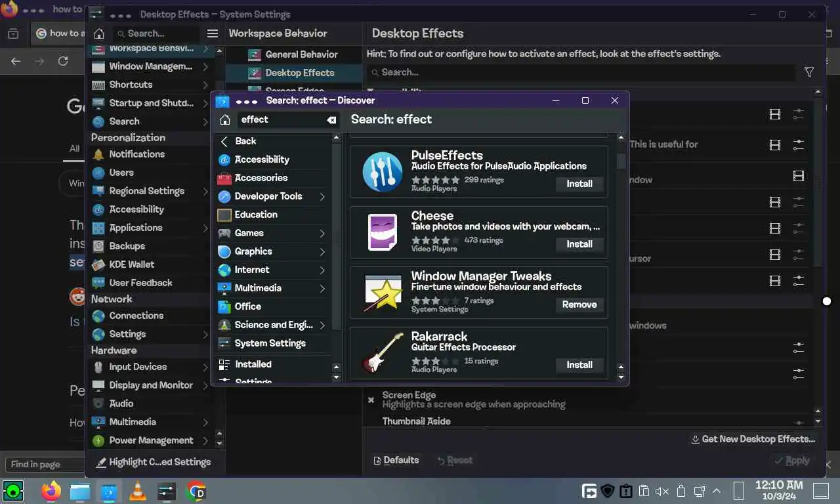
Task: Click the Discover category sidebar scrollbar
Action: (x=337, y=236)
